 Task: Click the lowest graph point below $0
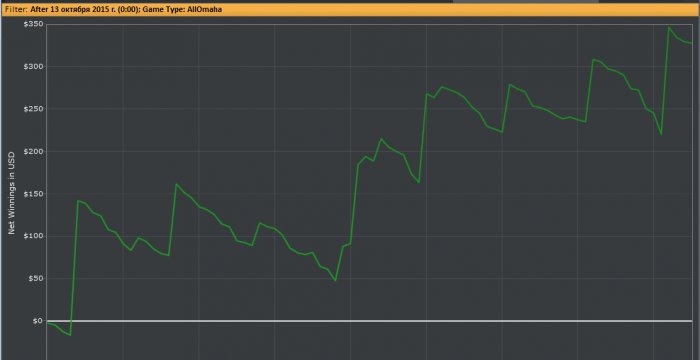click(x=70, y=335)
